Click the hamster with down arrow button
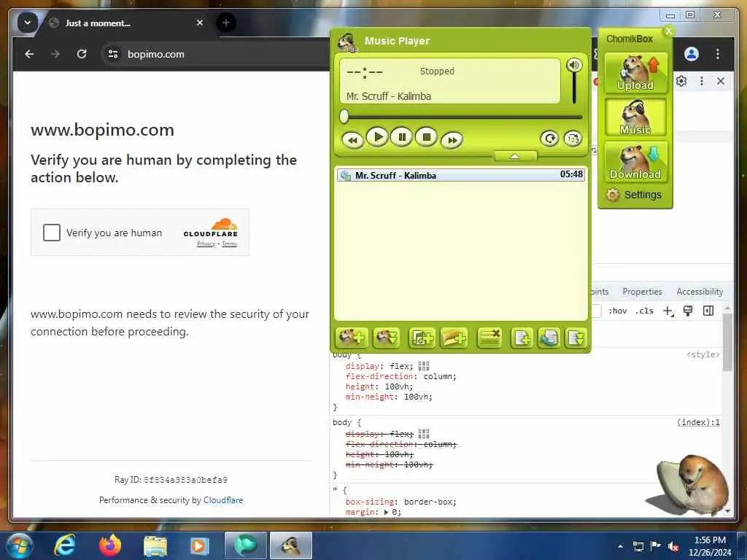747x560 pixels. (x=387, y=338)
